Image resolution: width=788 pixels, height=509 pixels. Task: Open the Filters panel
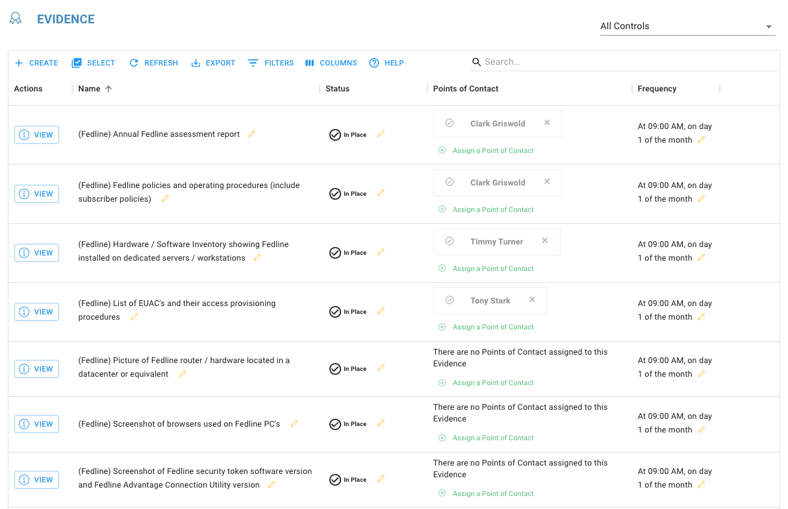pyautogui.click(x=271, y=63)
